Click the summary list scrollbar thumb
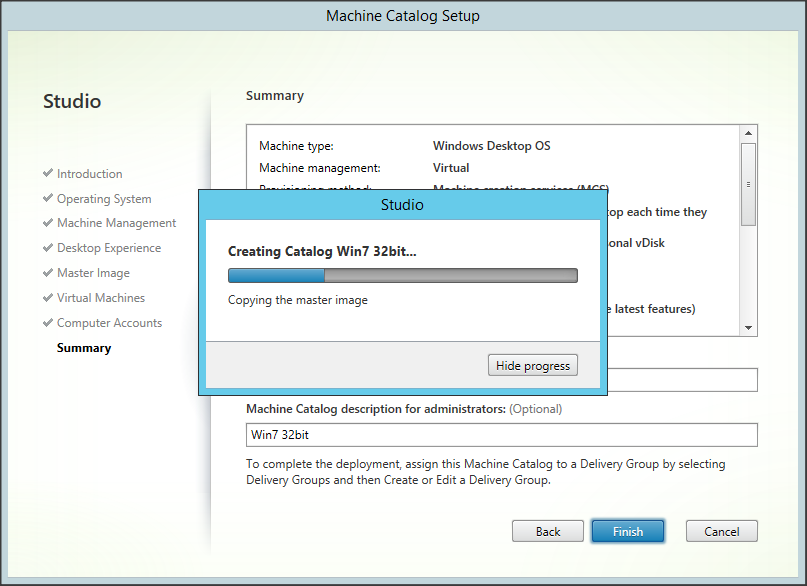Screen dimensions: 807x586 click(748, 183)
